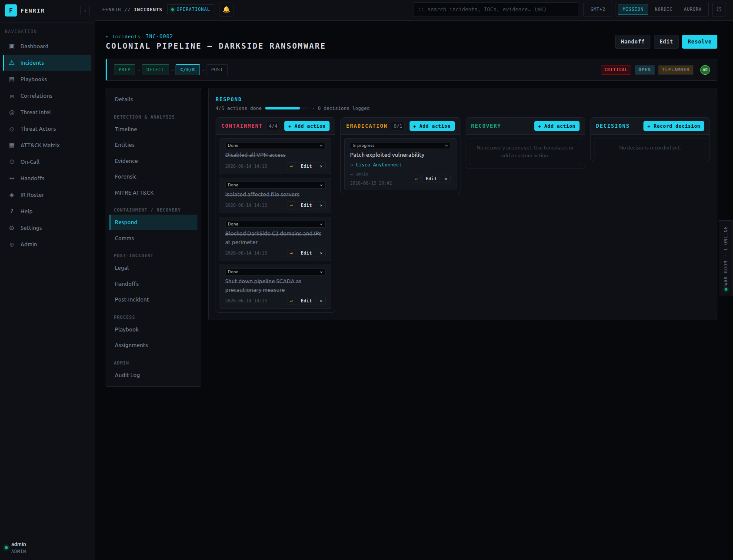
Task: Click the AD user avatar badge
Action: pyautogui.click(x=705, y=70)
